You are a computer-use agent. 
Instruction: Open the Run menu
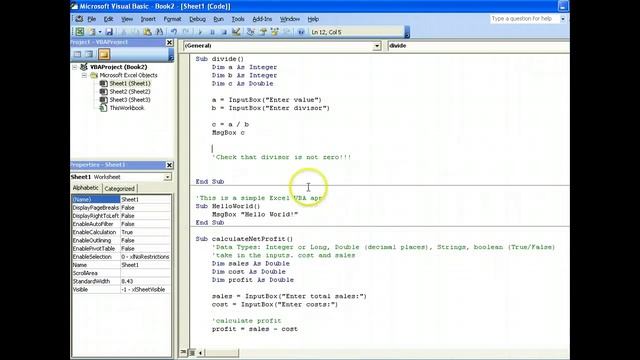[x=218, y=19]
